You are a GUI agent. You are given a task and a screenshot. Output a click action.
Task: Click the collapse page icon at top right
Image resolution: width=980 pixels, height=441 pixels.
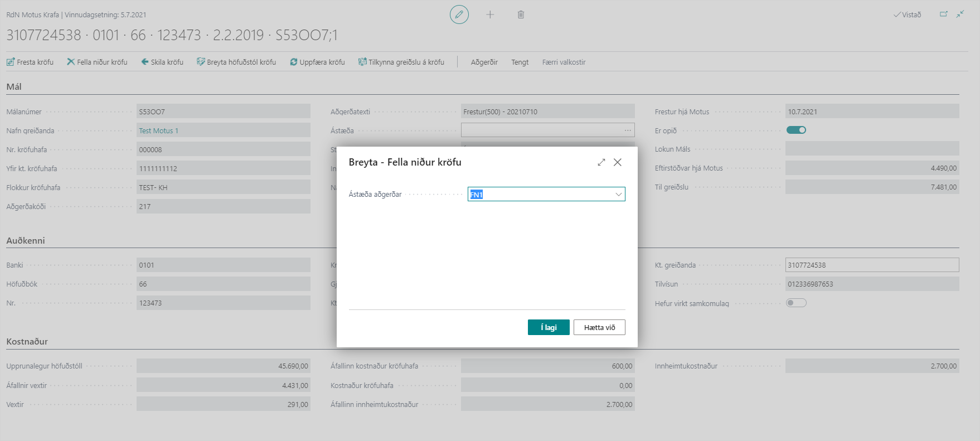point(960,14)
